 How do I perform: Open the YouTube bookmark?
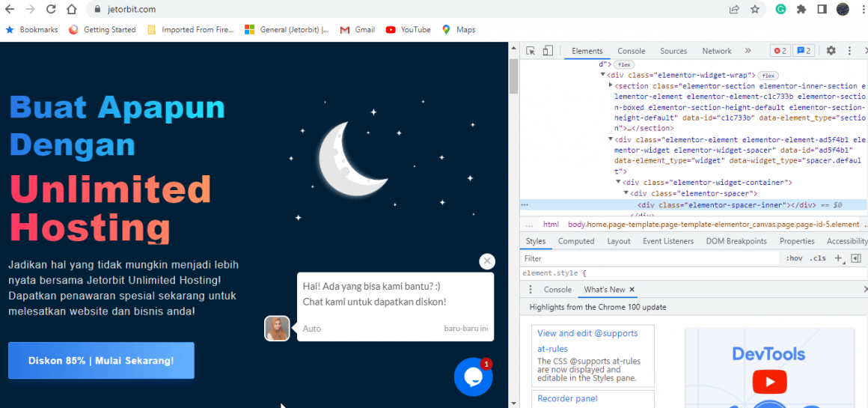tap(409, 30)
